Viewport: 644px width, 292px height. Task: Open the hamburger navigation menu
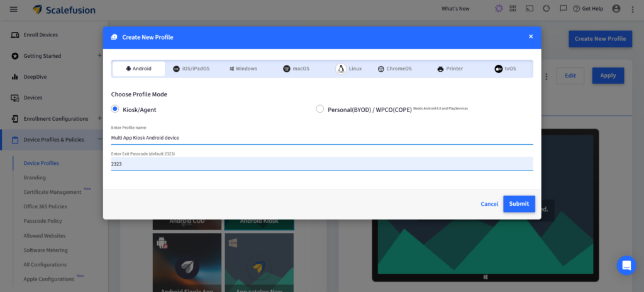[x=14, y=9]
